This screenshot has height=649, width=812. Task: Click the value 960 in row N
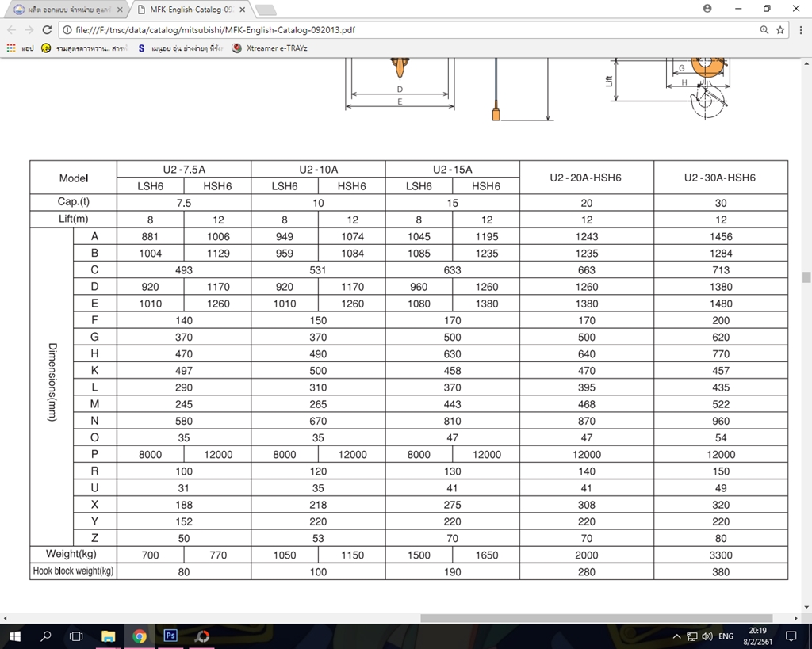point(721,421)
